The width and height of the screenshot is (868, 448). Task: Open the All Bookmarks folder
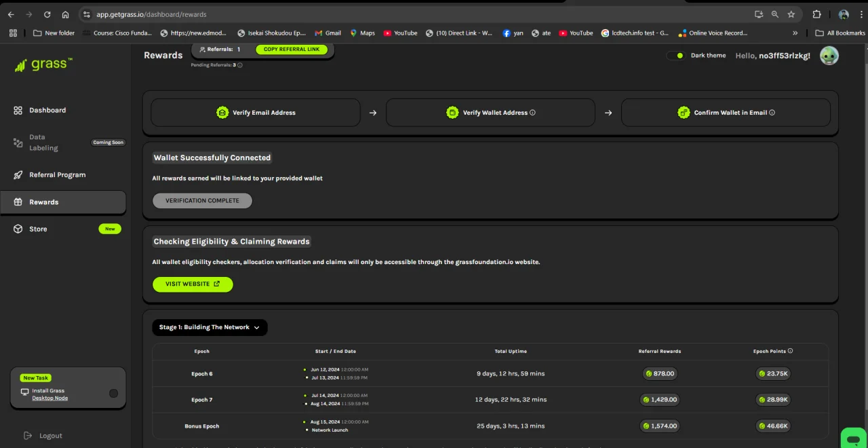[x=840, y=33]
